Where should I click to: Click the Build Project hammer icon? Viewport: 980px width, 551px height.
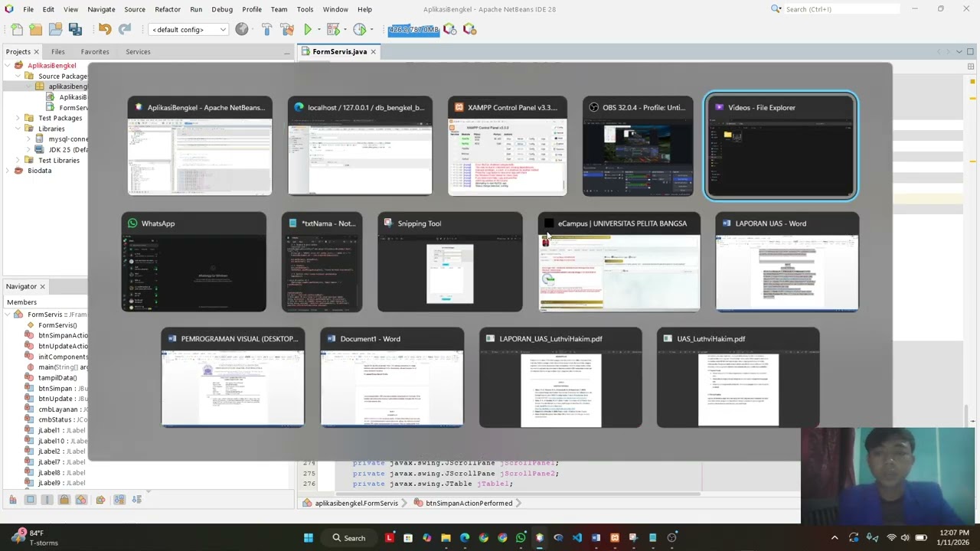[266, 29]
